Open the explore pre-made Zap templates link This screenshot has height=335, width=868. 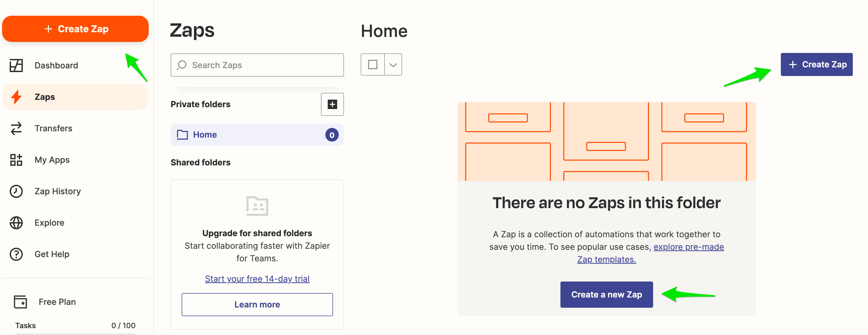688,247
